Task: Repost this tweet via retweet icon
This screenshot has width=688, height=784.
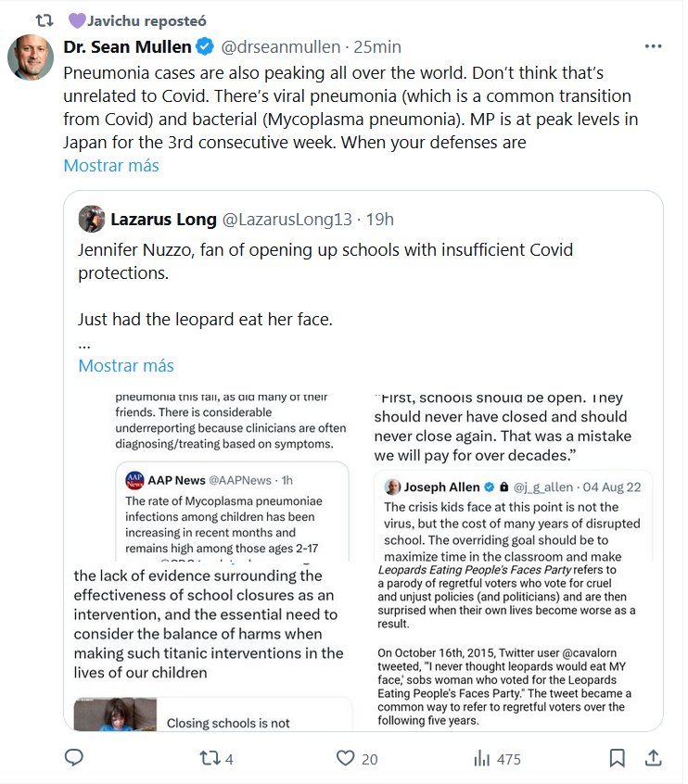Action: 210,758
